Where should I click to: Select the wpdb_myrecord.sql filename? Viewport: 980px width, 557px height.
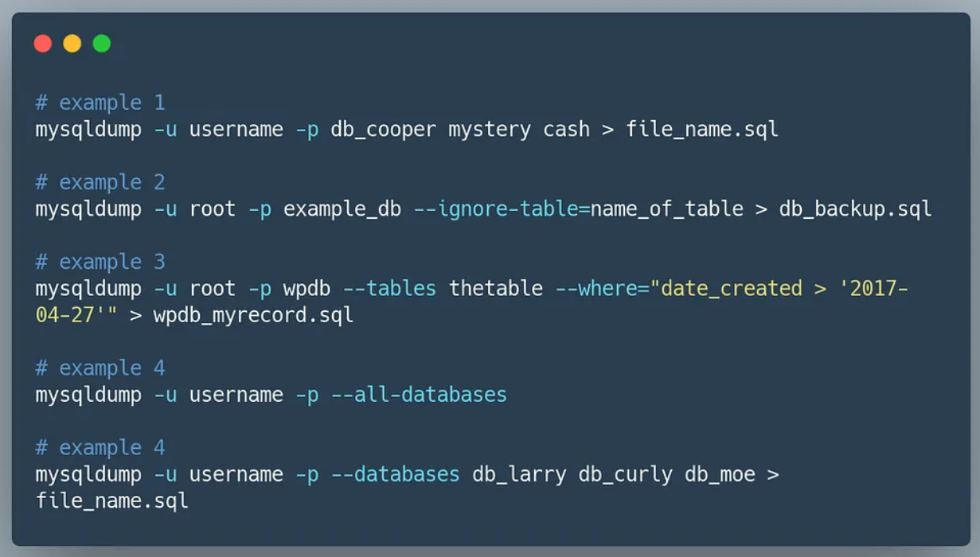(253, 315)
